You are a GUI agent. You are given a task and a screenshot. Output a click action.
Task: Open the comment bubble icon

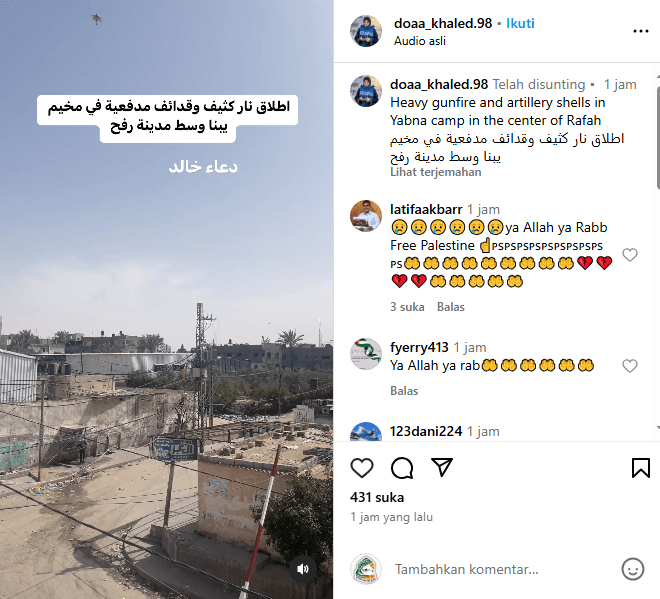[x=402, y=468]
